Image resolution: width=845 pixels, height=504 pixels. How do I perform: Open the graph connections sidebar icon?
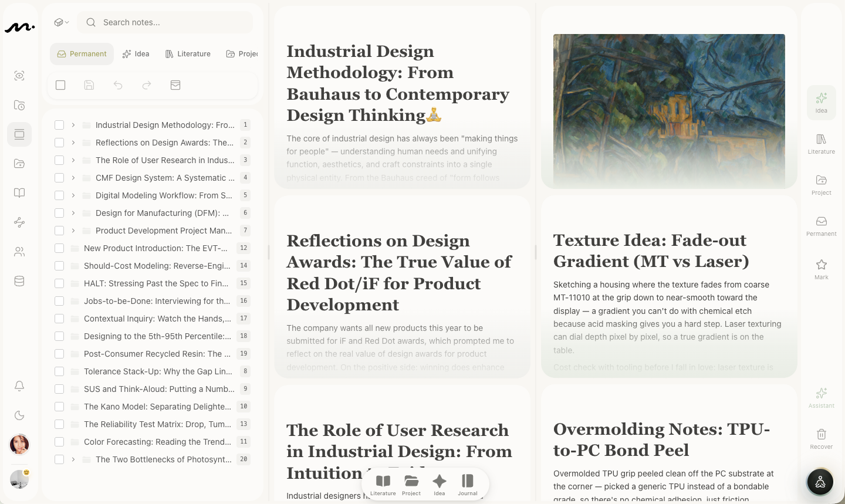[x=19, y=222]
